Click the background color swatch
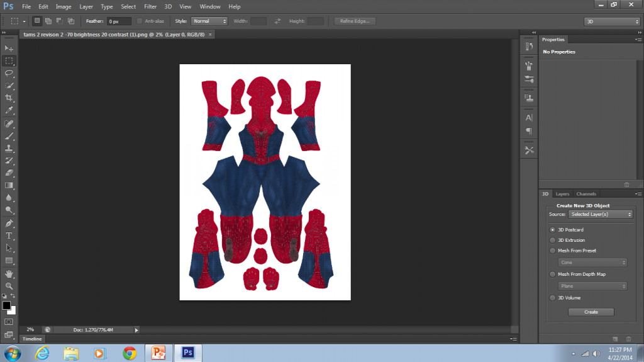 [x=13, y=311]
